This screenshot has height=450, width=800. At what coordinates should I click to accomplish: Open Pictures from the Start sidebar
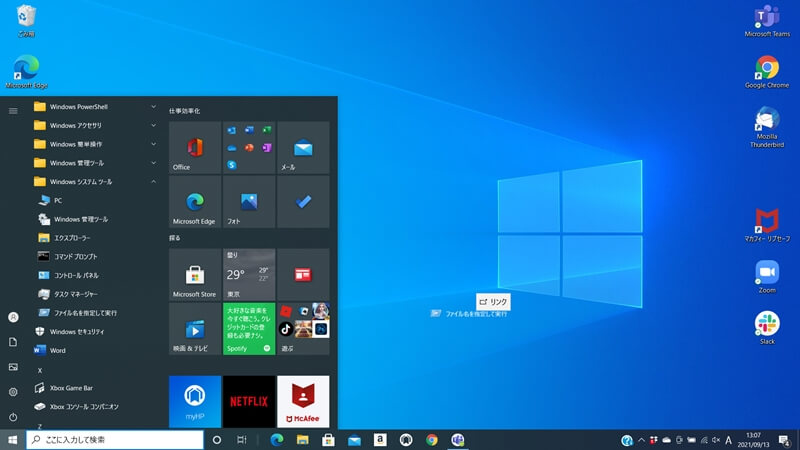(13, 367)
